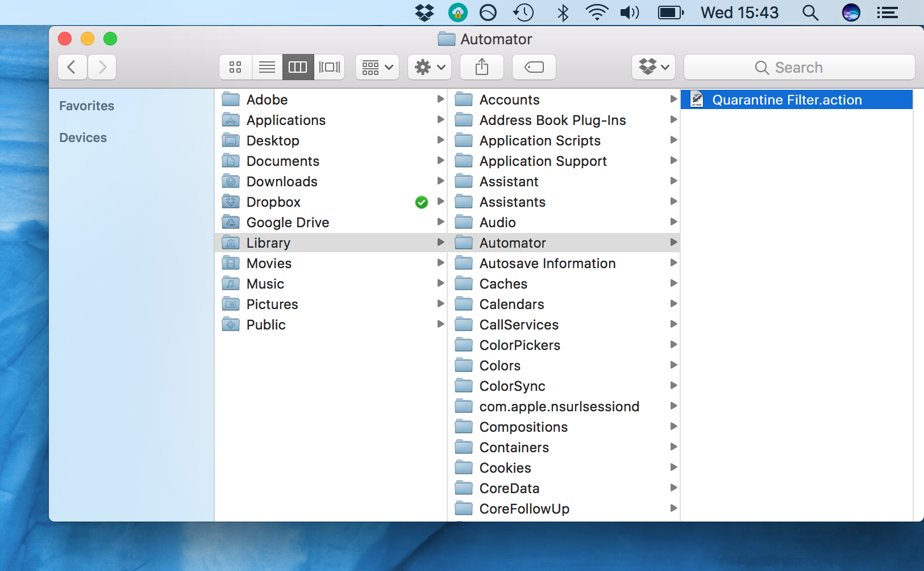Open Notification Center list icon
924x571 pixels.
click(887, 12)
